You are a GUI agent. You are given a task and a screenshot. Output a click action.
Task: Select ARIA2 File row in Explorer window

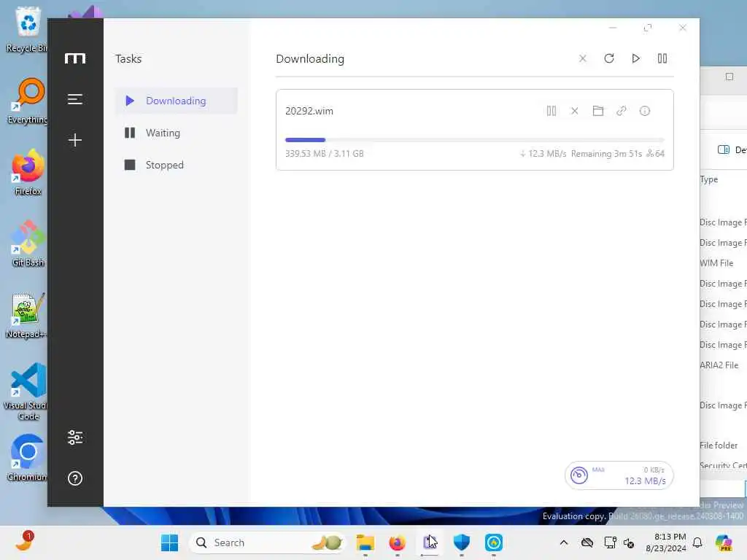[719, 365]
